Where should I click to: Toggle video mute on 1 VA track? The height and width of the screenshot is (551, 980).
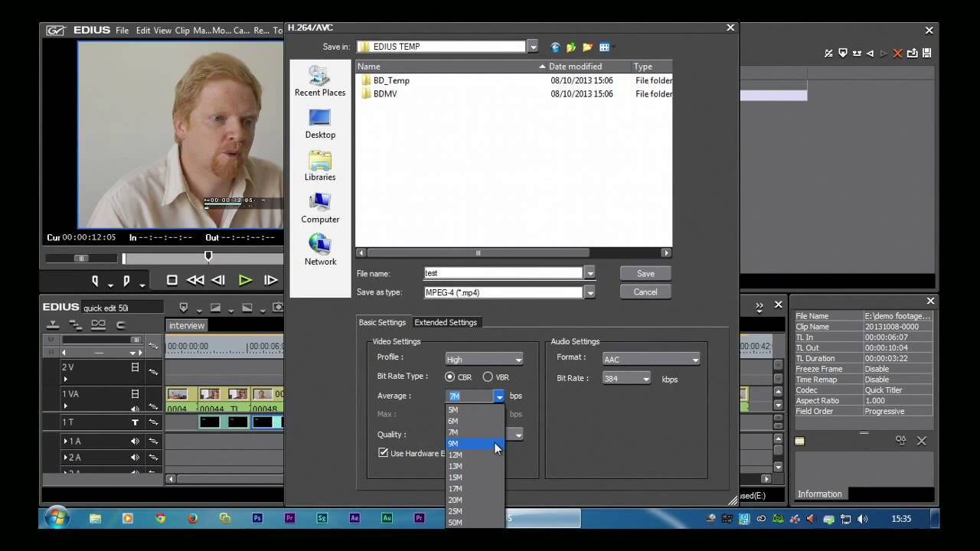point(136,394)
